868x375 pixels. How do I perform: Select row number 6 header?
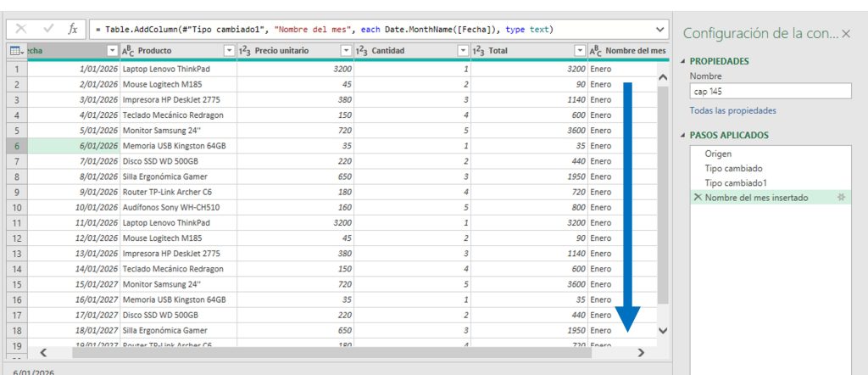[17, 146]
